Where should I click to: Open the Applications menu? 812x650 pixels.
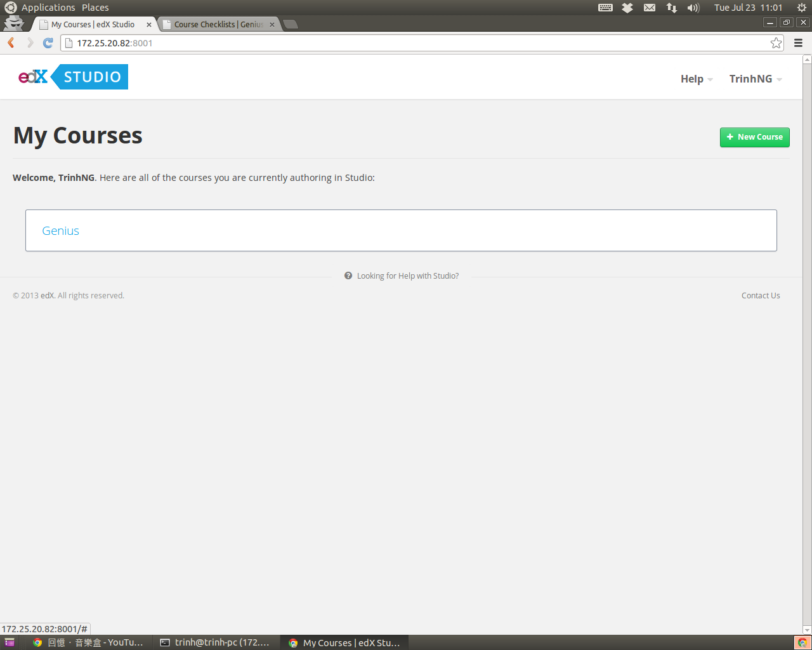(48, 8)
